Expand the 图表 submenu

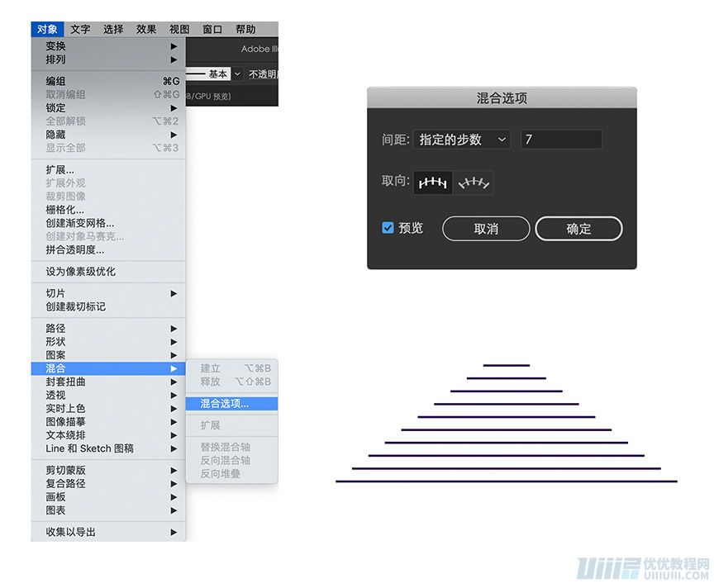[x=108, y=510]
